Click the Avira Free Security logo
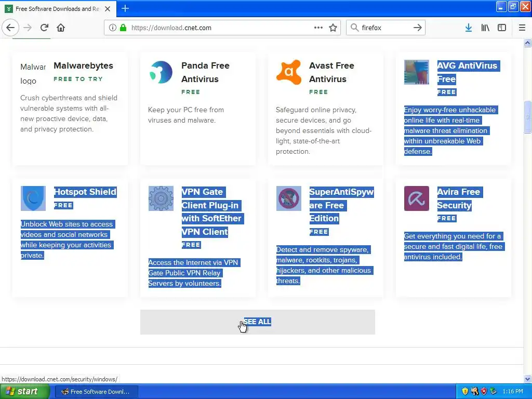This screenshot has width=532, height=399. 417,198
